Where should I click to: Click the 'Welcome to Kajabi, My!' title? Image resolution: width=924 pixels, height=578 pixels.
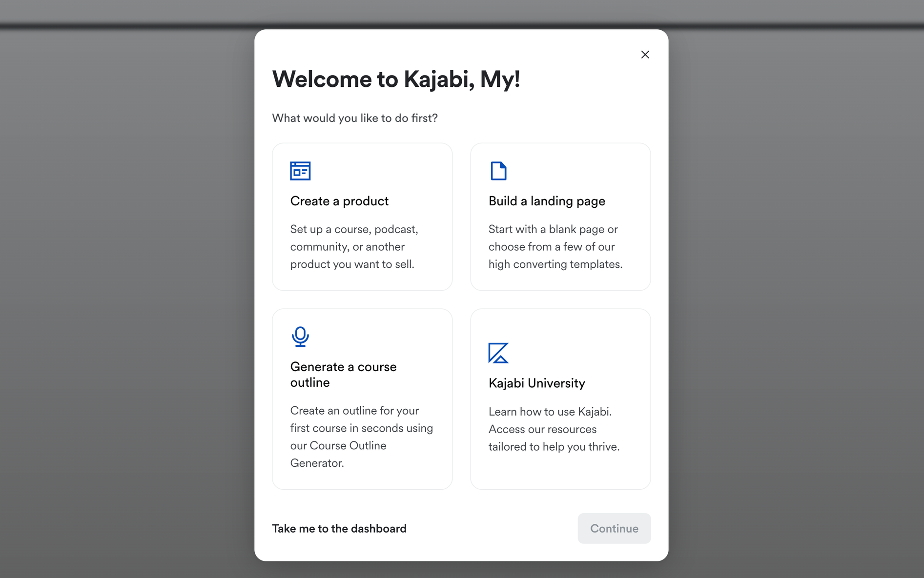point(396,79)
